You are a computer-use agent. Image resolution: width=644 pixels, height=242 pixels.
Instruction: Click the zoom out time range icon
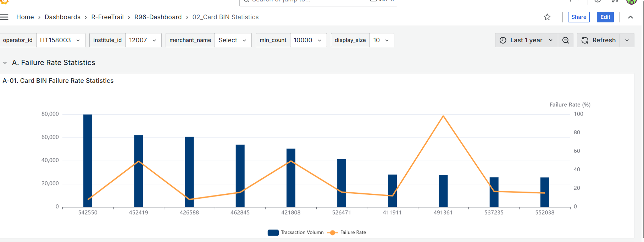(566, 40)
